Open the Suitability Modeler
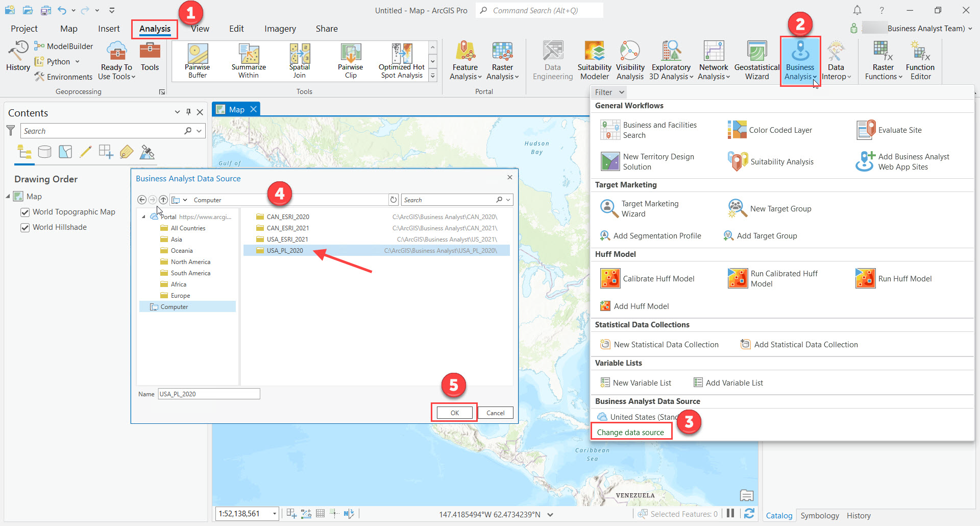Viewport: 980px width, 526px height. tap(594, 60)
